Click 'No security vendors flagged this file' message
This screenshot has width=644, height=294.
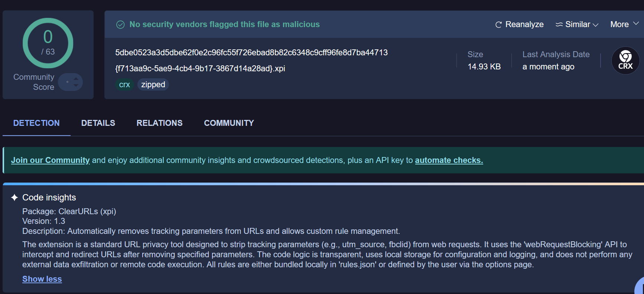(x=224, y=24)
